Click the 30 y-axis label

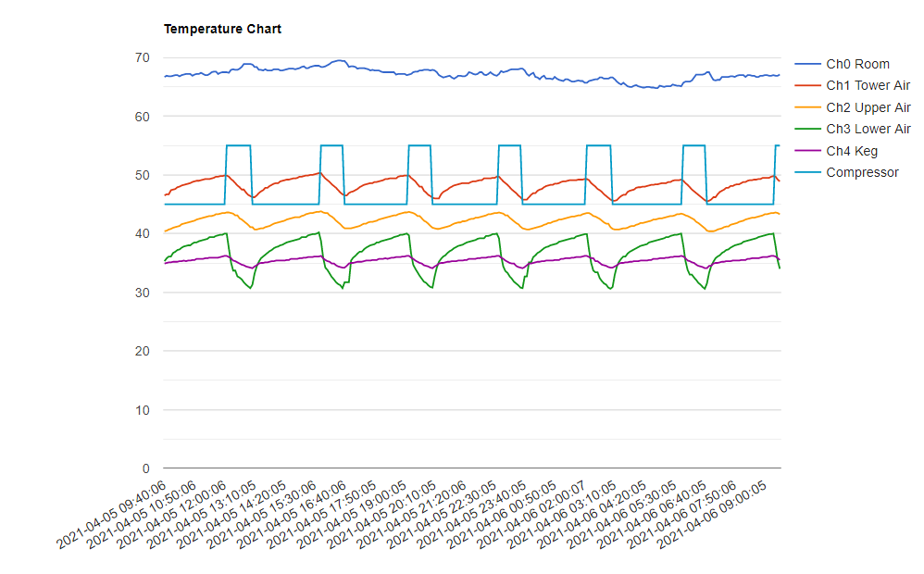[142, 293]
